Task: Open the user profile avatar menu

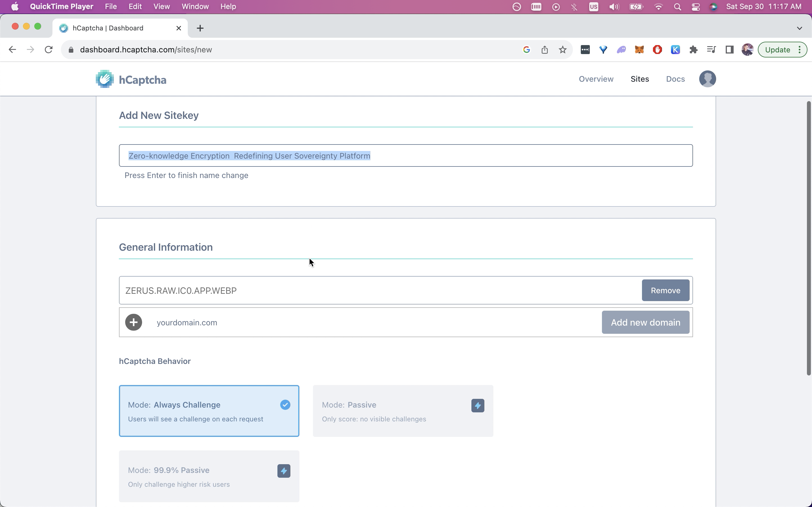Action: [707, 79]
